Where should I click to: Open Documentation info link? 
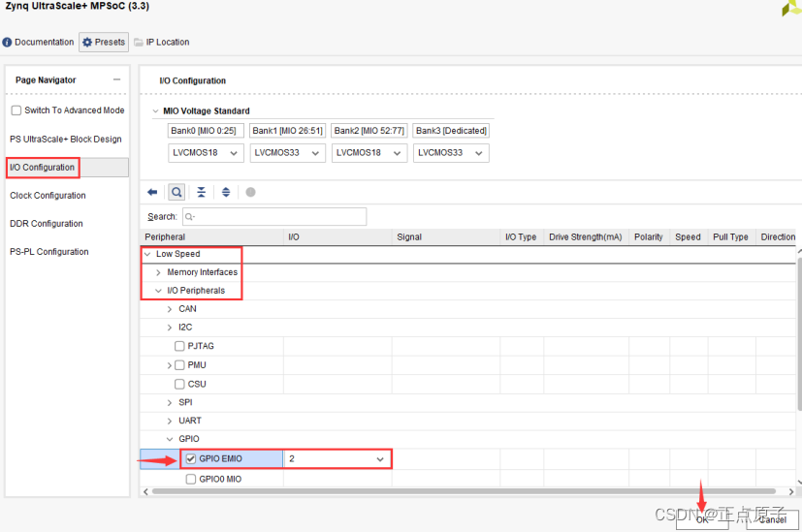pos(39,42)
